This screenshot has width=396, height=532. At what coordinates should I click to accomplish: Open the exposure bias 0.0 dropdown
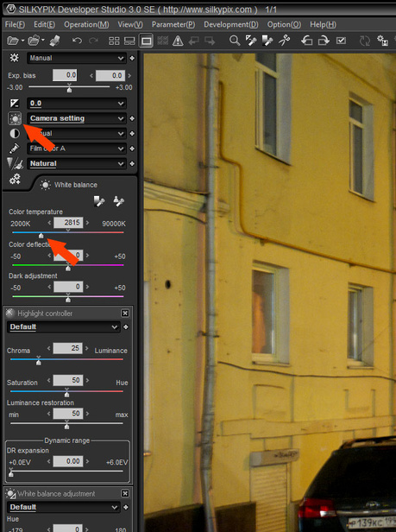[77, 103]
